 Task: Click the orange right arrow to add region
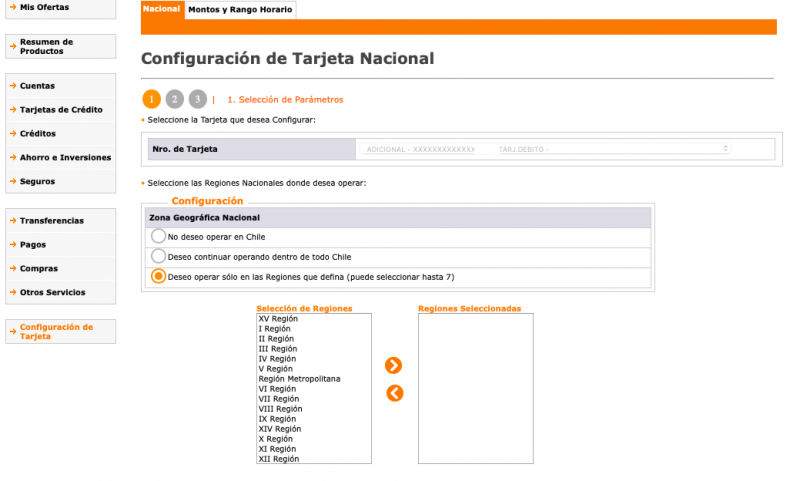394,366
